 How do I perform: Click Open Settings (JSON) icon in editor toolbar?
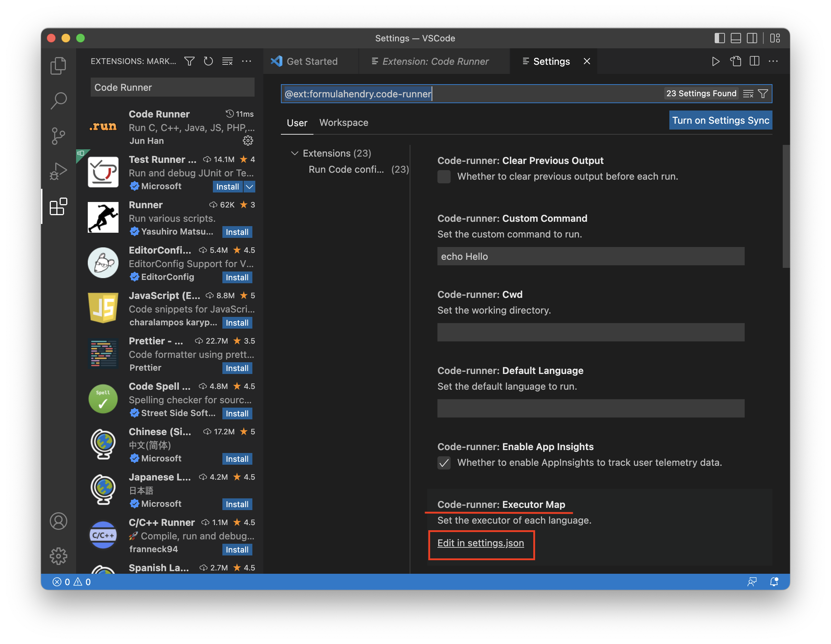735,61
